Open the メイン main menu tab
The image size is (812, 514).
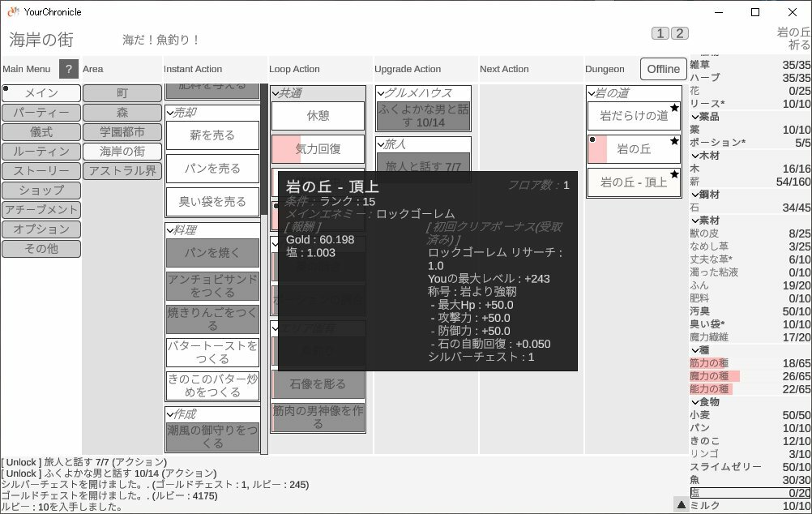41,93
